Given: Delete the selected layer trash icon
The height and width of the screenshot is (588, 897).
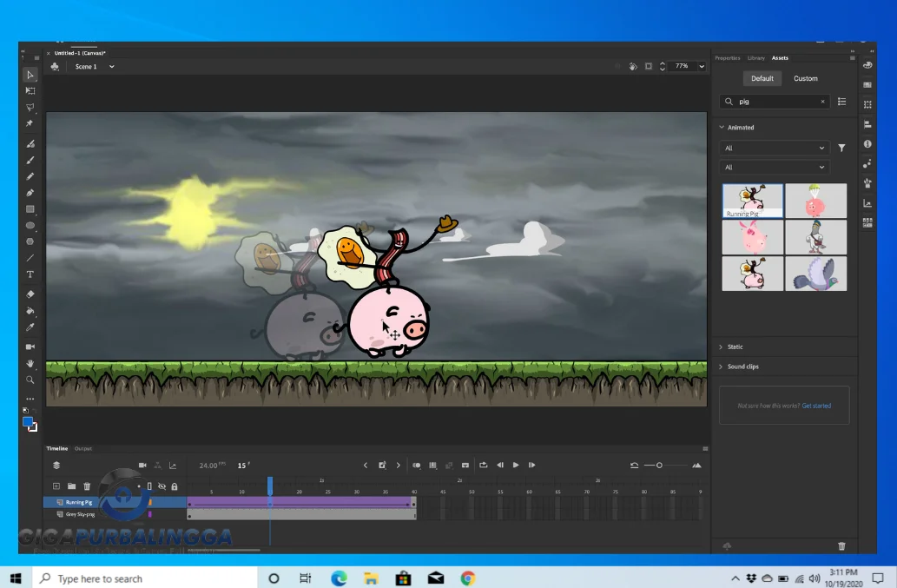Looking at the screenshot, I should tap(87, 486).
